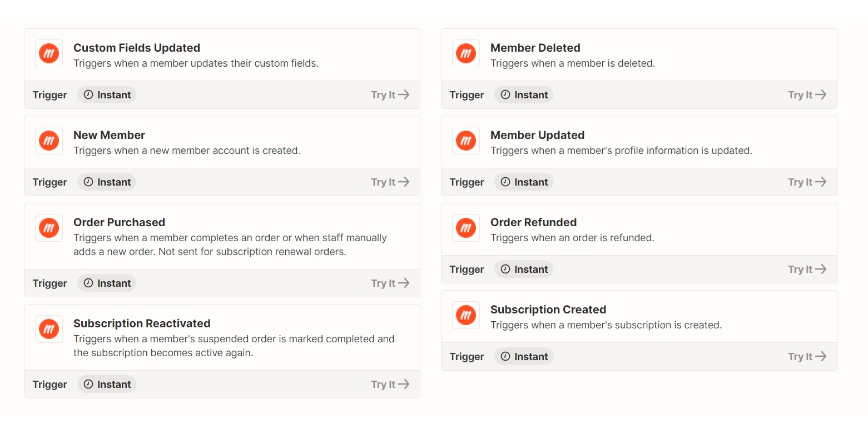
Task: Click the arrow beside Try It for New Member
Action: coord(403,182)
